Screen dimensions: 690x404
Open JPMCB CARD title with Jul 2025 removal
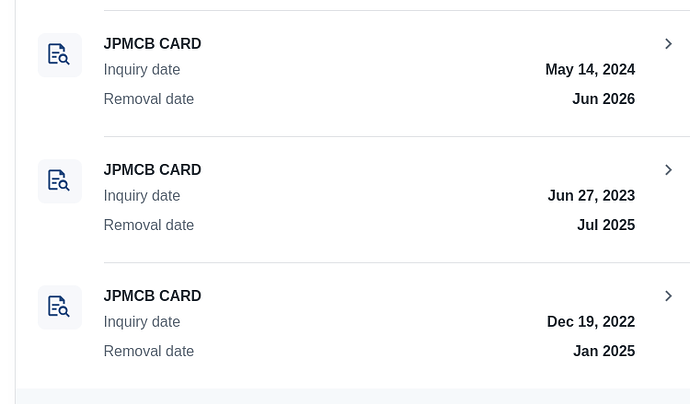[152, 170]
